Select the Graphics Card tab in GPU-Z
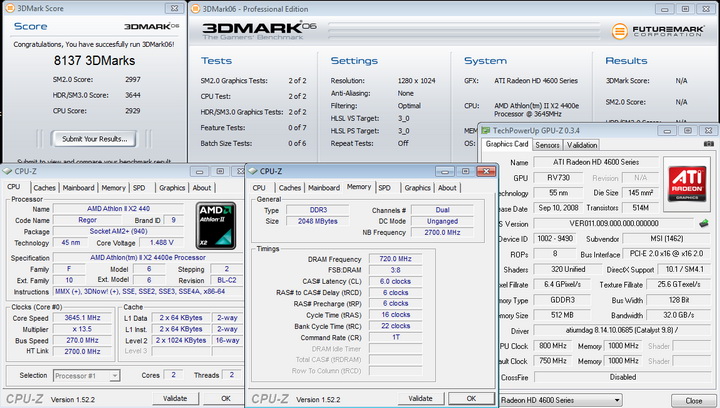Image resolution: width=720 pixels, height=408 pixels. click(507, 144)
